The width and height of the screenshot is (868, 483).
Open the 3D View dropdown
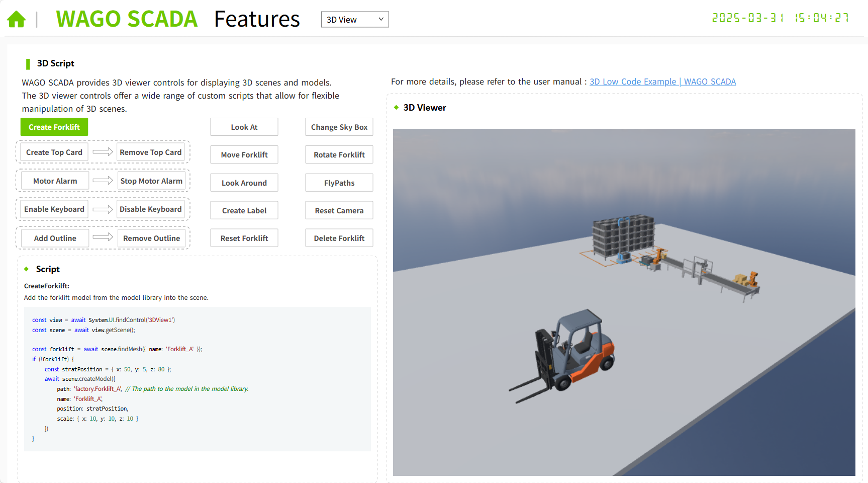click(x=354, y=20)
